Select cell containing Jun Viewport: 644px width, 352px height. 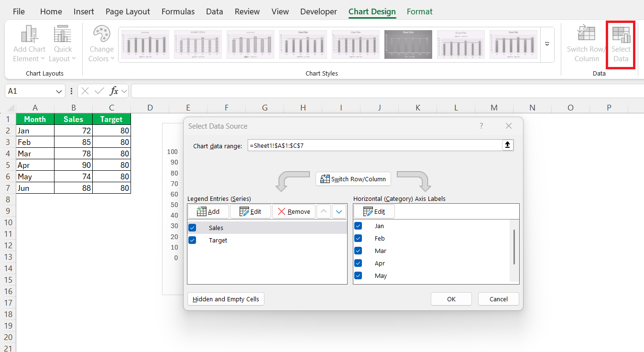35,188
